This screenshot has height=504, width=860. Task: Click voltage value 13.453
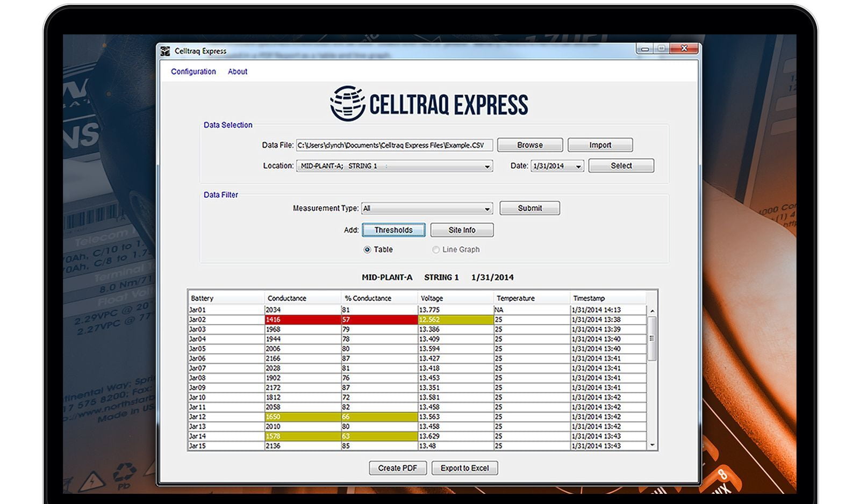coord(456,378)
